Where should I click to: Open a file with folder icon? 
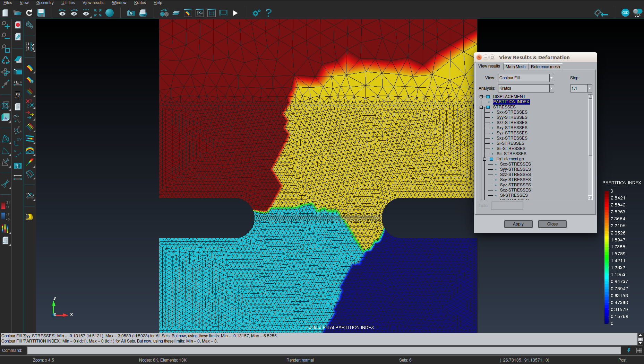pyautogui.click(x=17, y=13)
